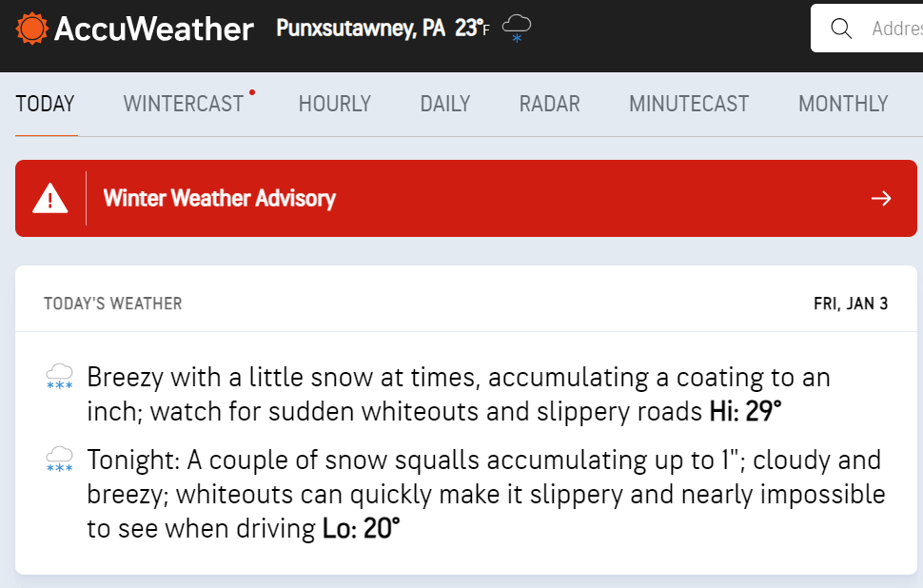
Task: Click the Today's Weather card header
Action: click(466, 304)
